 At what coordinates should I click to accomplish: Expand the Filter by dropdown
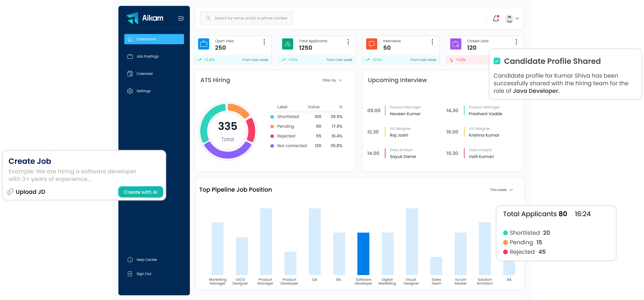(x=332, y=80)
